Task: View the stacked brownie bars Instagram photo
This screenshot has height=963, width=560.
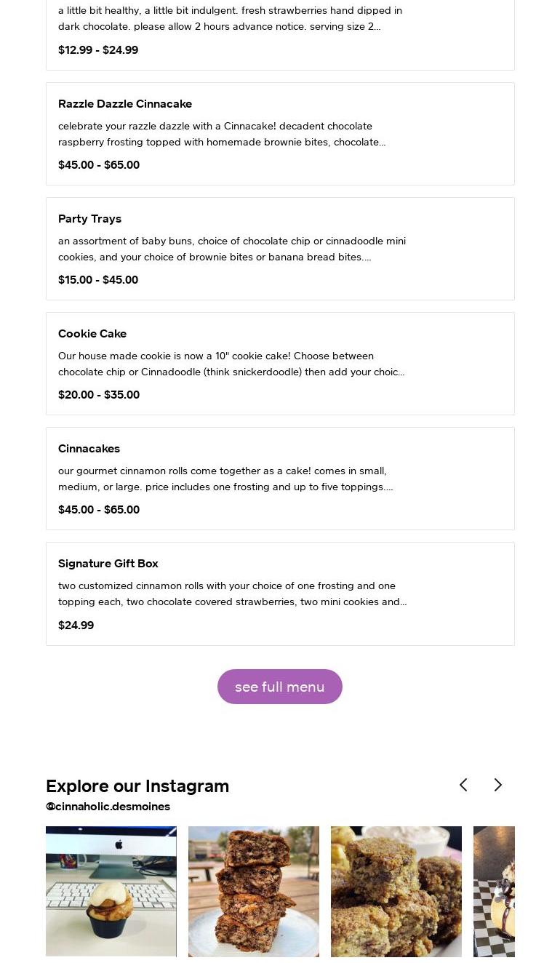Action: coord(254,891)
